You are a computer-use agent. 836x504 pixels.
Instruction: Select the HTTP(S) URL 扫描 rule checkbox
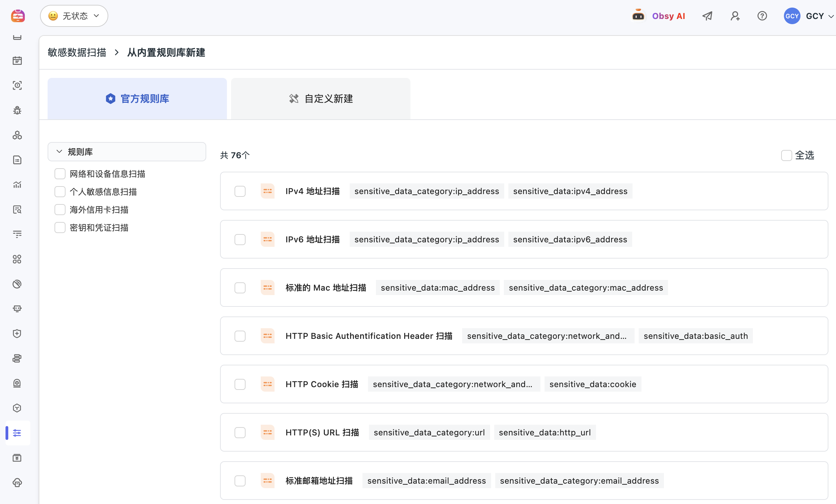(240, 432)
